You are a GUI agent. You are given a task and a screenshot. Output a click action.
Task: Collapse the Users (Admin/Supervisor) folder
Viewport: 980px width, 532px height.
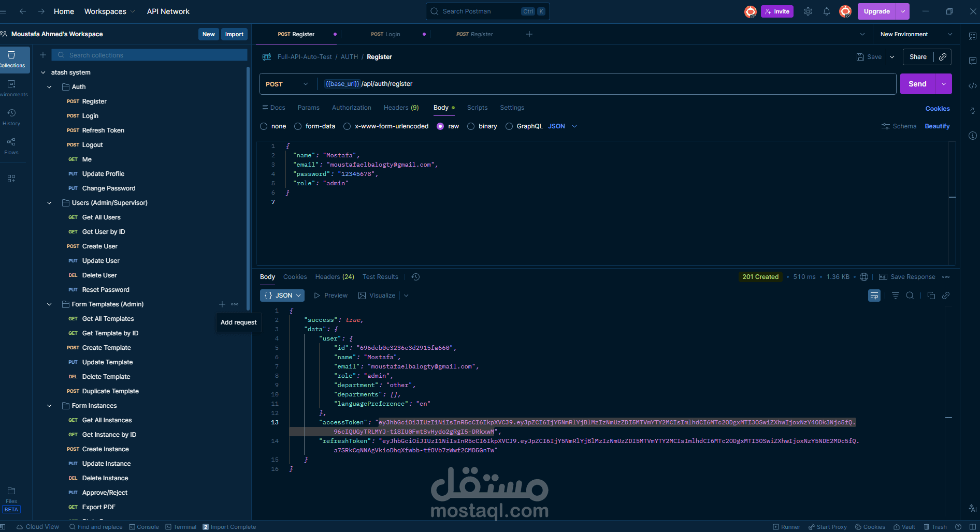click(49, 203)
